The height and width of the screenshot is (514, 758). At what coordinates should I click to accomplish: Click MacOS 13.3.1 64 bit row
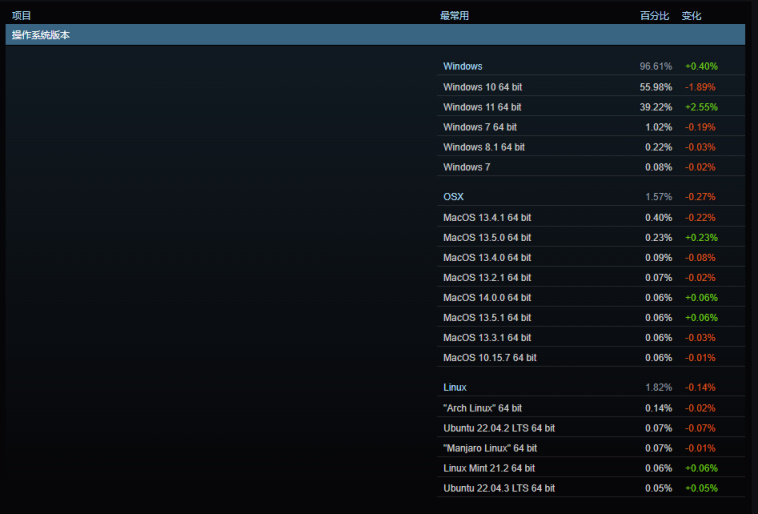(x=591, y=338)
